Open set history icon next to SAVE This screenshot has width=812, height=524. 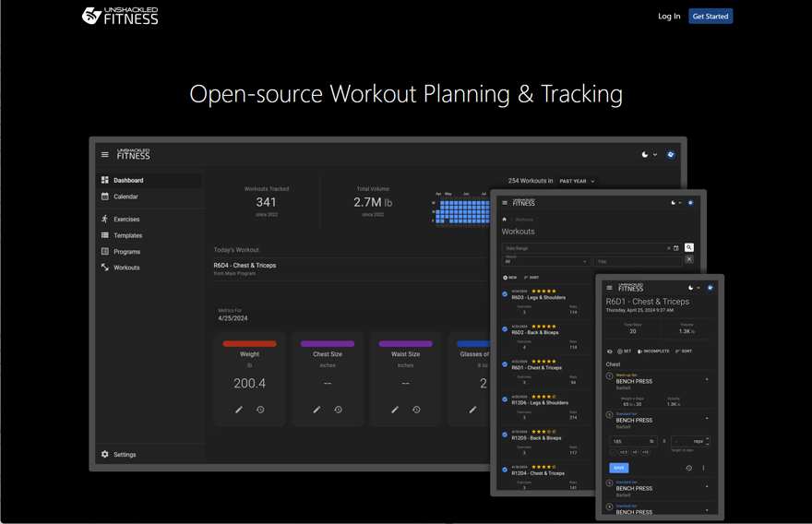[x=688, y=468]
